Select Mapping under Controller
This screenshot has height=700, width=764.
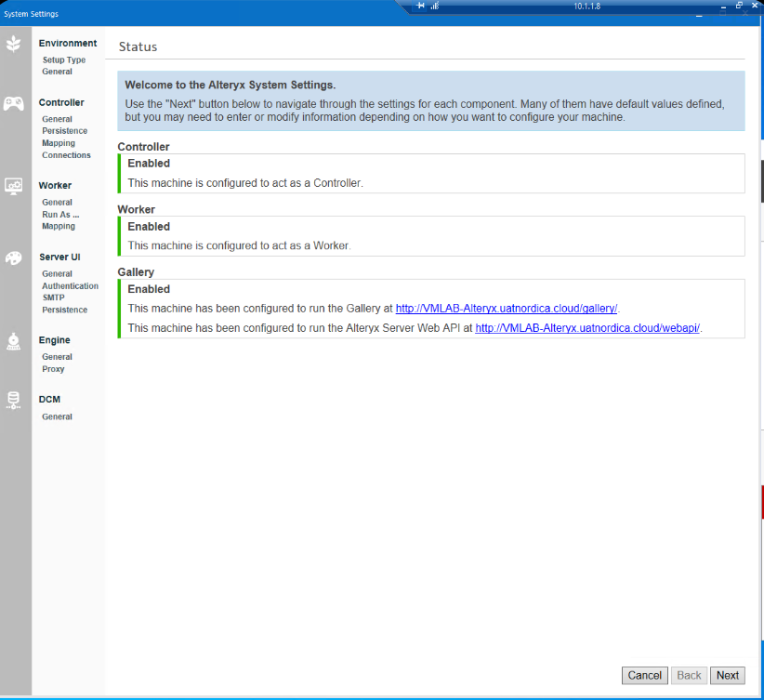59,143
